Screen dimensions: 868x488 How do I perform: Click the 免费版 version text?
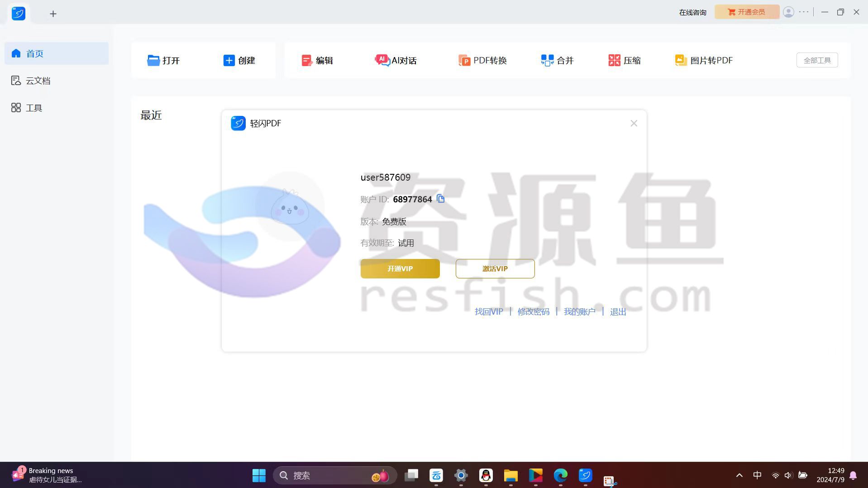point(394,221)
